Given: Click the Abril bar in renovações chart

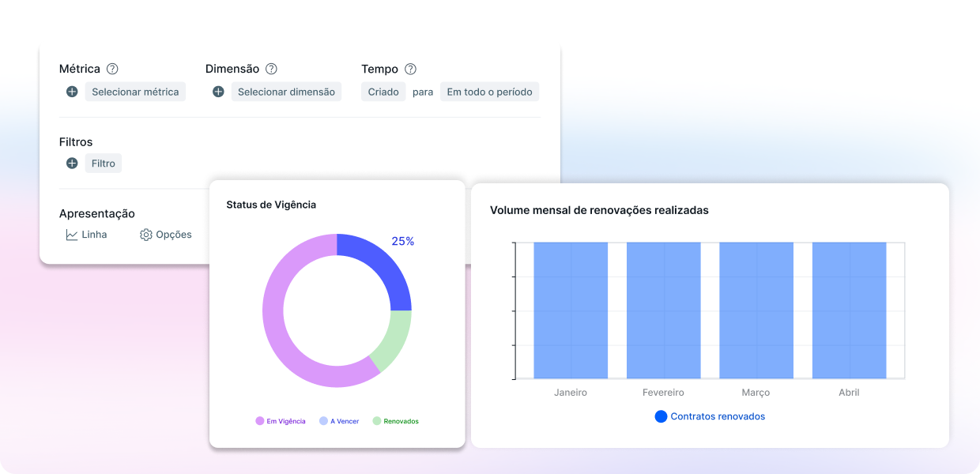Looking at the screenshot, I should point(849,310).
